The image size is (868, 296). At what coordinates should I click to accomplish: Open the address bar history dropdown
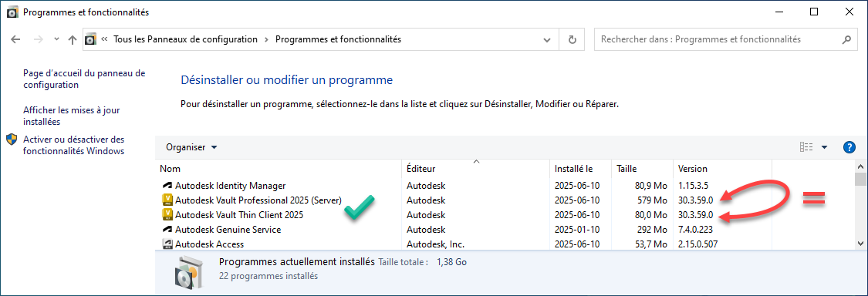(547, 40)
